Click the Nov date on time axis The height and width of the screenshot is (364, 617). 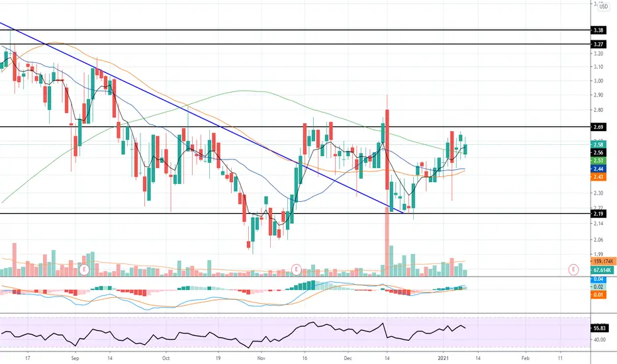click(x=261, y=358)
